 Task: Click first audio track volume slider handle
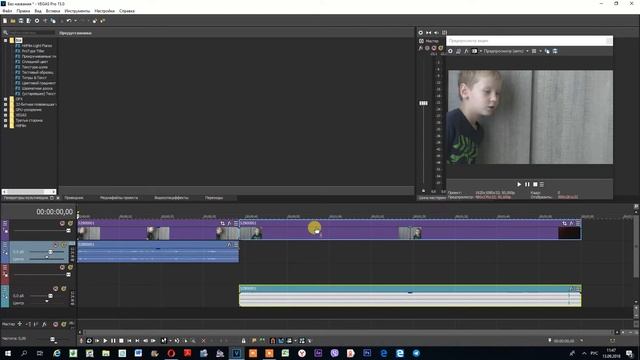(x=50, y=252)
